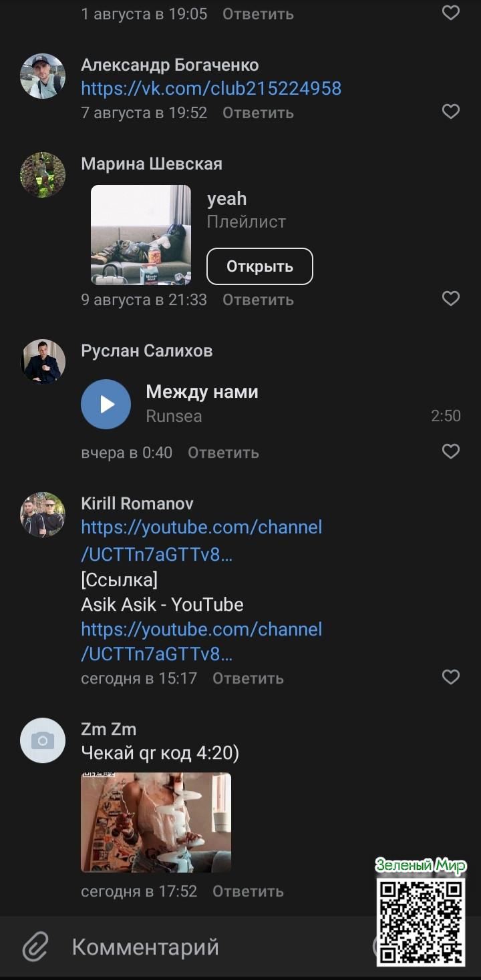Open Kirill Romanov's profile avatar
481x980 pixels.
[x=43, y=515]
